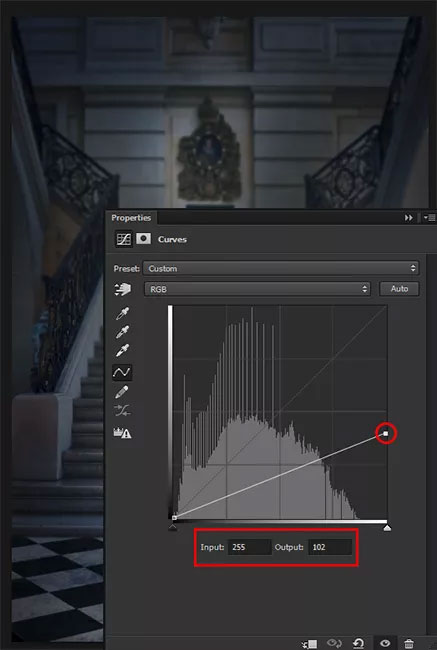Click the Preset label text
Viewport: 437px width, 650px height.
coord(126,269)
